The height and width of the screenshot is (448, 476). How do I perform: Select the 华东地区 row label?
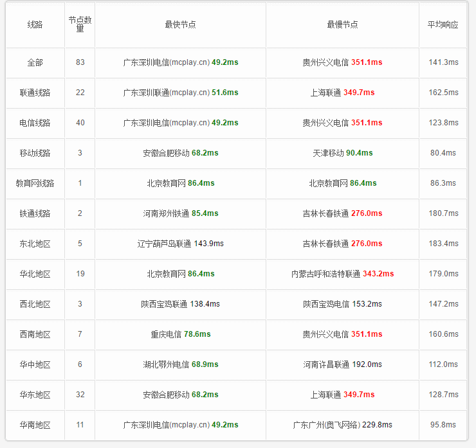coord(35,395)
